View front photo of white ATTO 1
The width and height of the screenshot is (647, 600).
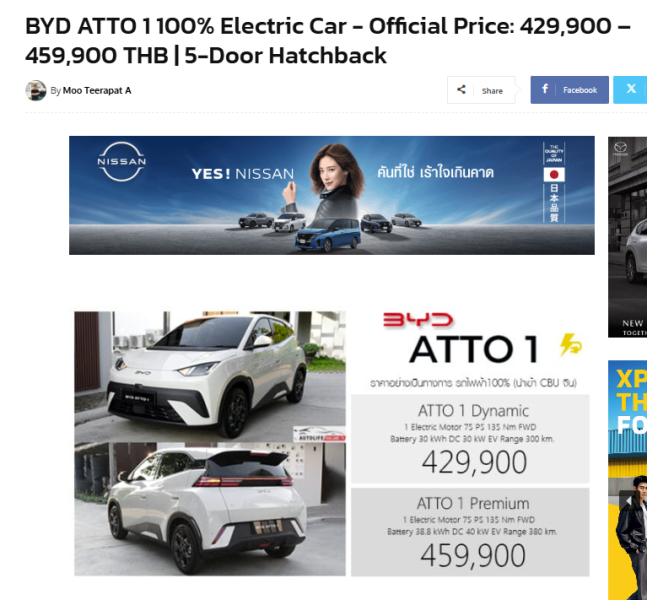pyautogui.click(x=210, y=376)
